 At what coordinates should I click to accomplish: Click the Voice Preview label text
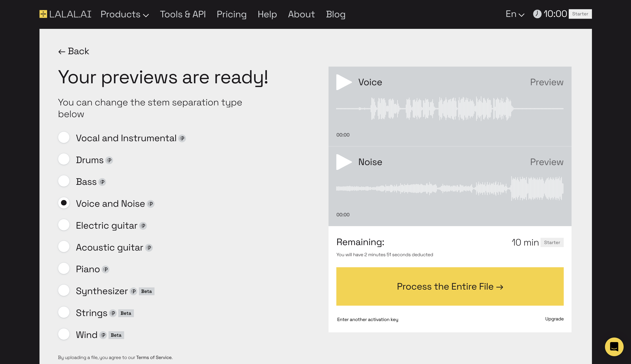coord(547,82)
